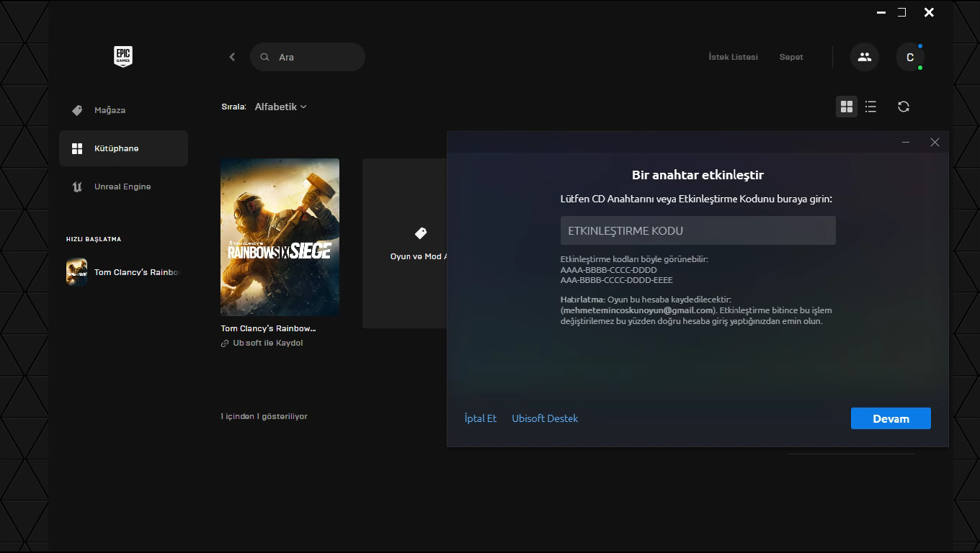Select Kütüphane in the sidebar
980x553 pixels.
point(123,148)
